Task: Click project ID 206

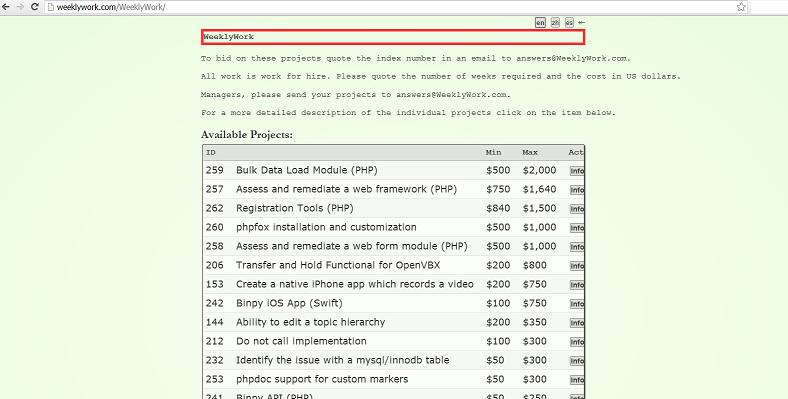Action: [x=215, y=265]
